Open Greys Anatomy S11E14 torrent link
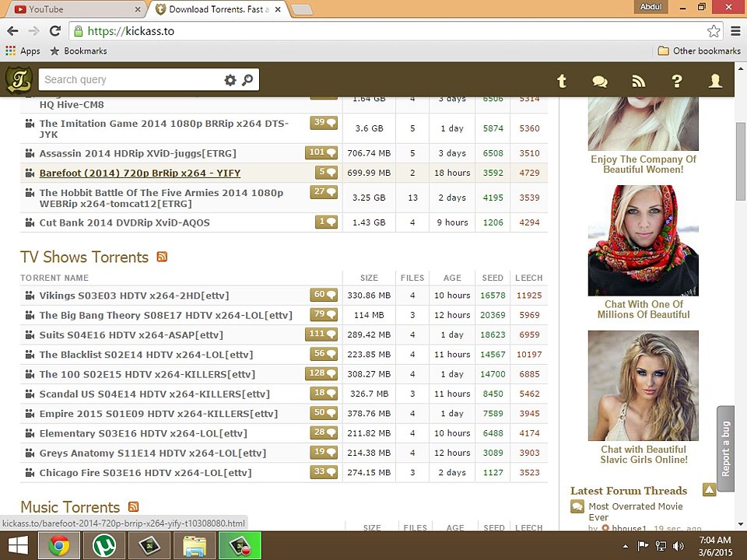Image resolution: width=747 pixels, height=560 pixels. coord(153,453)
